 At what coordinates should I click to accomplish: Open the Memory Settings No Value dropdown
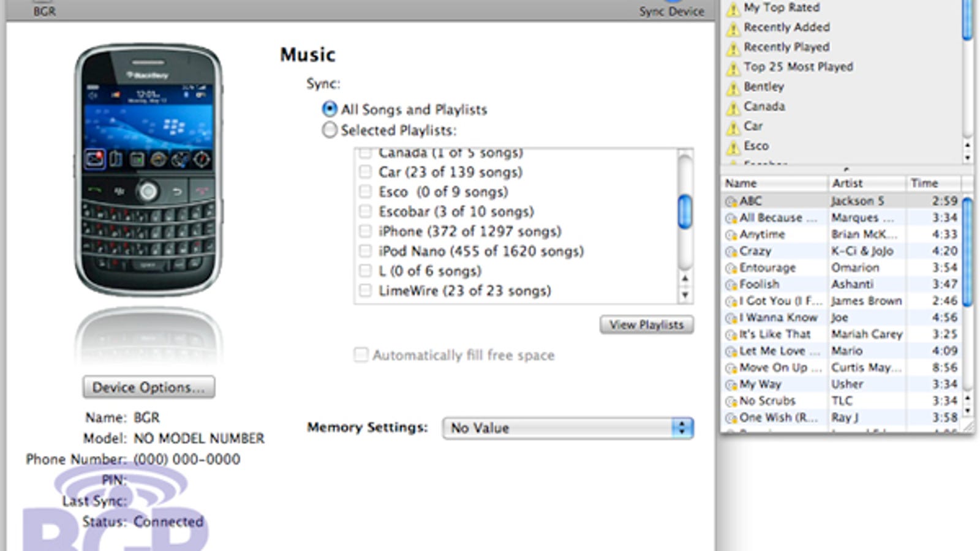coord(567,428)
